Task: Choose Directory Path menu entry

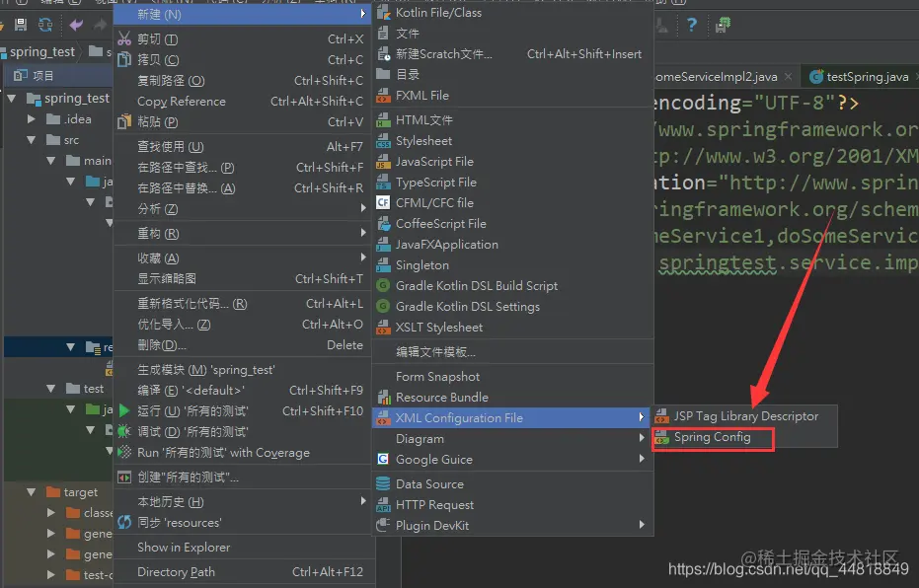Action: coord(242,571)
